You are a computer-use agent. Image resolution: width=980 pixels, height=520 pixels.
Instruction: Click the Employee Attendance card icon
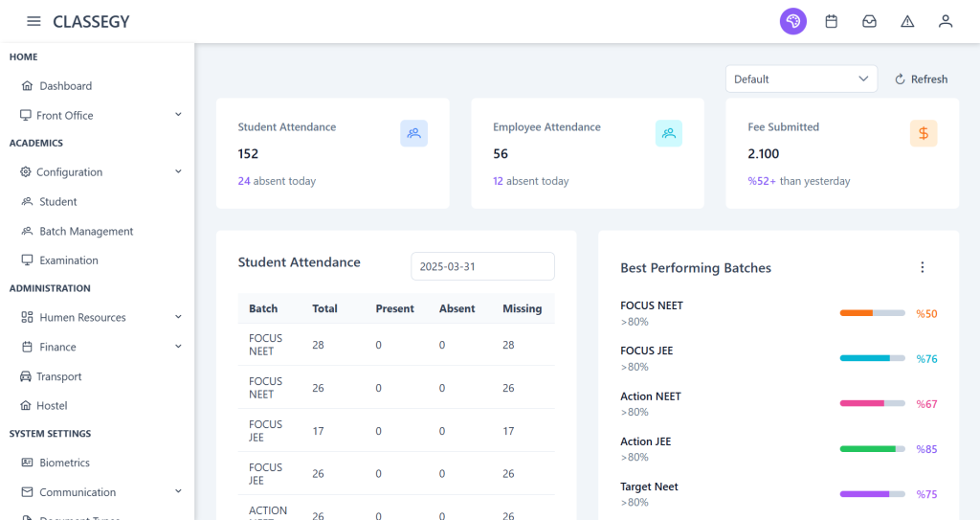[x=668, y=134]
